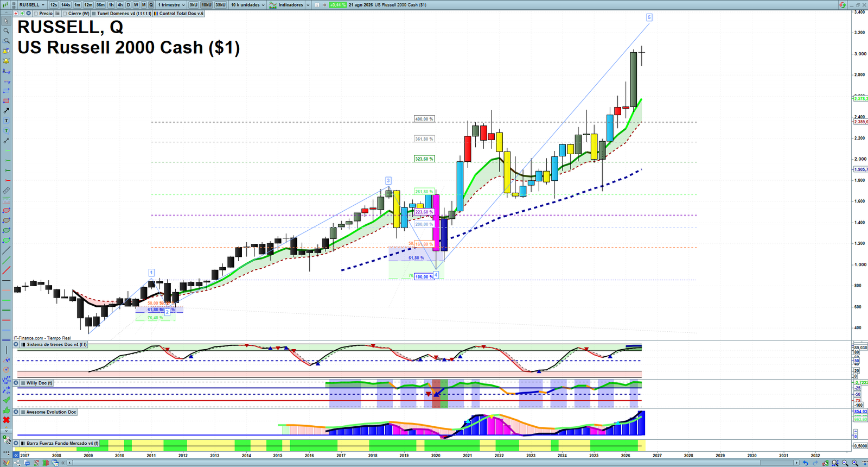
Task: Click the 5kU units button
Action: pyautogui.click(x=194, y=5)
